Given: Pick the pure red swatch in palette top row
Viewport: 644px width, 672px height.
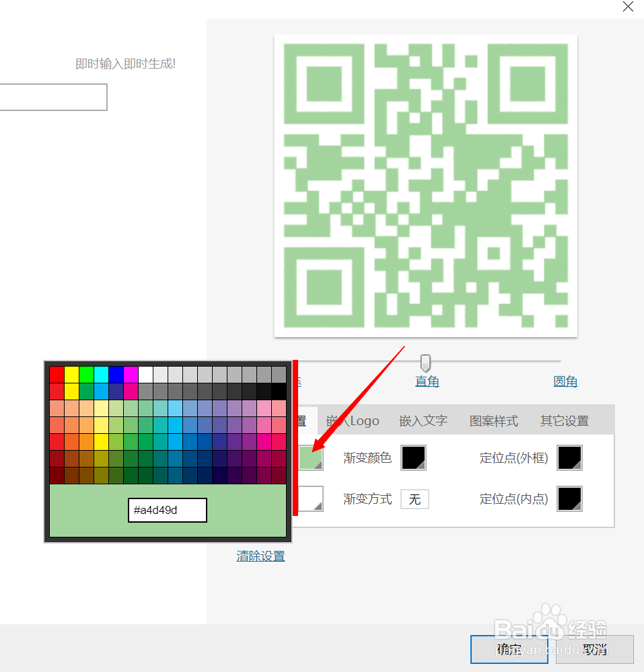Looking at the screenshot, I should tap(57, 375).
